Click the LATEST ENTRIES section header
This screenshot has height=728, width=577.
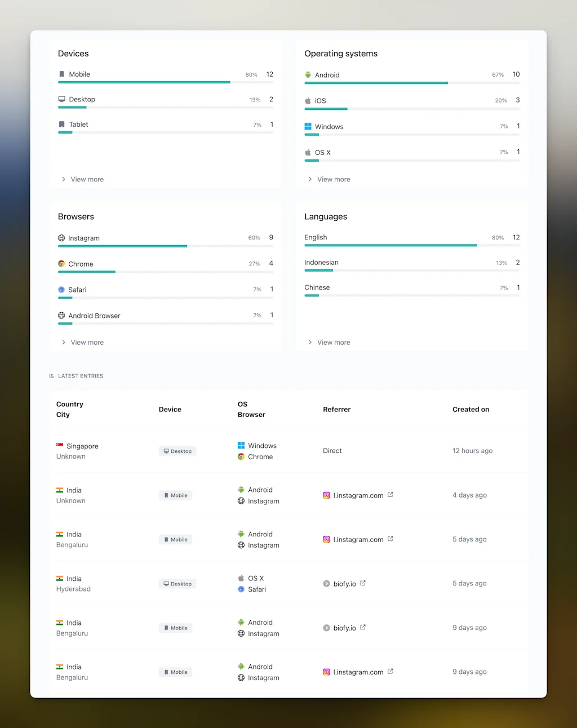(81, 376)
